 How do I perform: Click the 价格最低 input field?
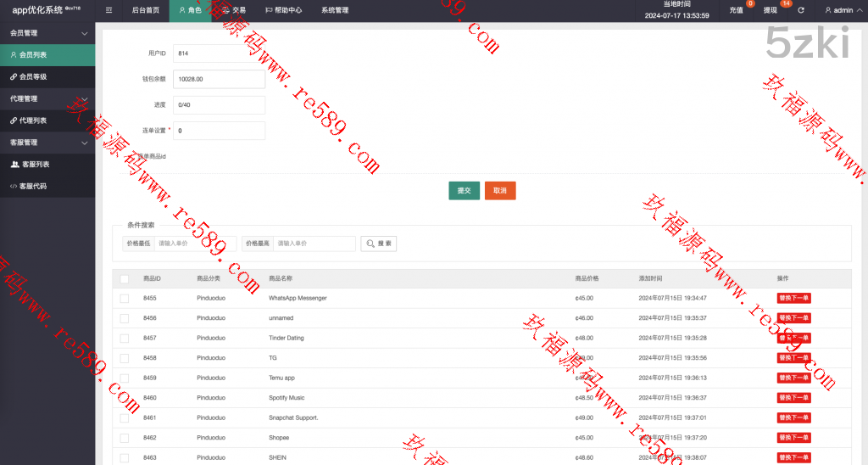(195, 244)
